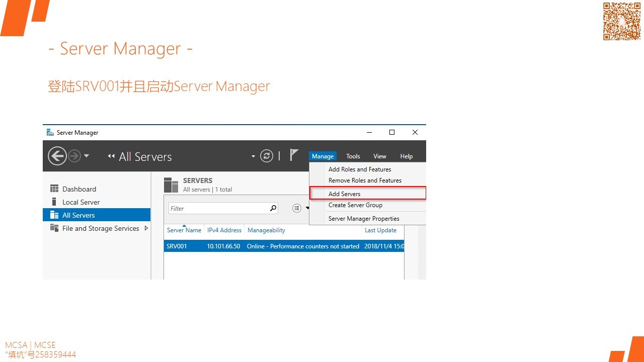Click the filter search magnifier icon

pyautogui.click(x=273, y=208)
